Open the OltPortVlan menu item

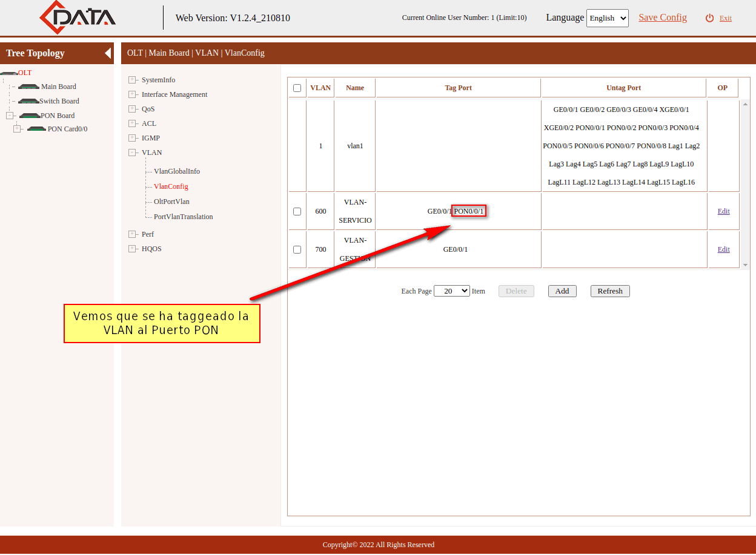click(171, 202)
